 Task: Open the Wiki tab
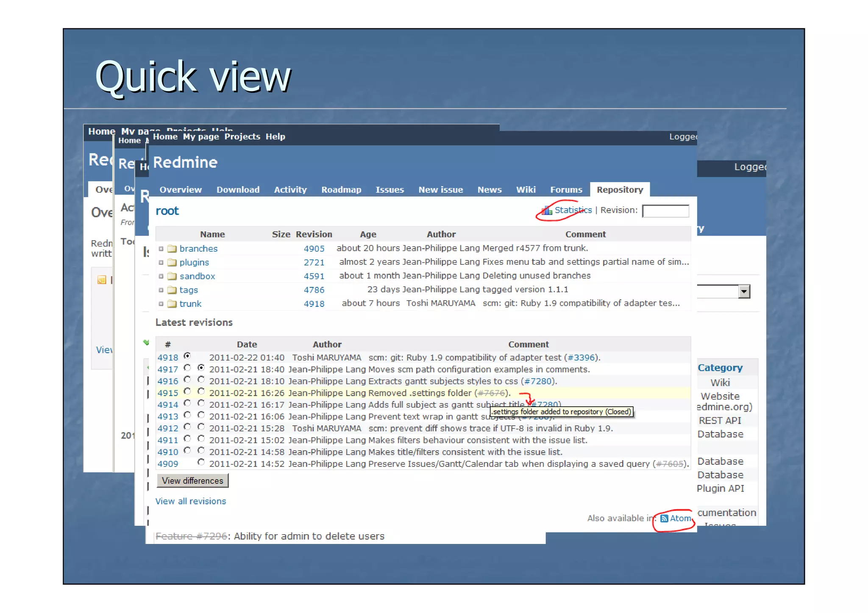pyautogui.click(x=526, y=190)
